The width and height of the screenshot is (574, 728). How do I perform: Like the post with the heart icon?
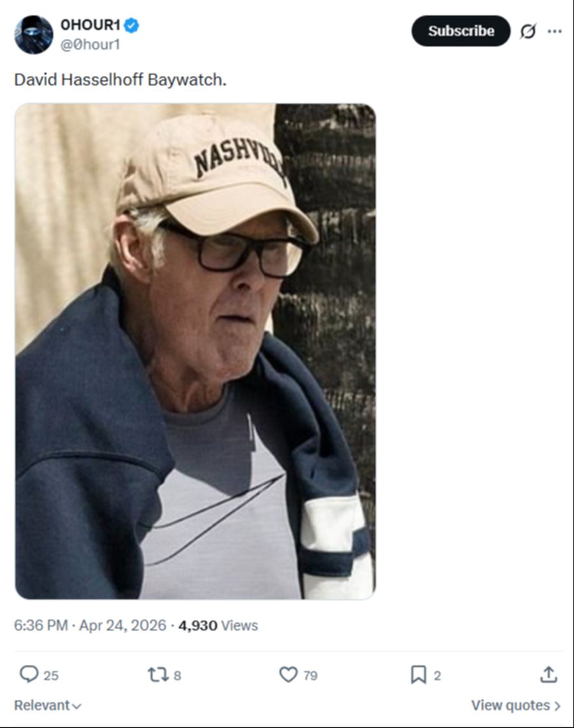[288, 674]
